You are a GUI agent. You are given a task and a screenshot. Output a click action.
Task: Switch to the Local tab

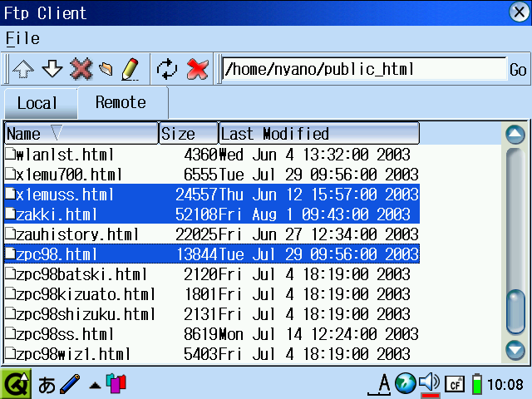tap(38, 103)
